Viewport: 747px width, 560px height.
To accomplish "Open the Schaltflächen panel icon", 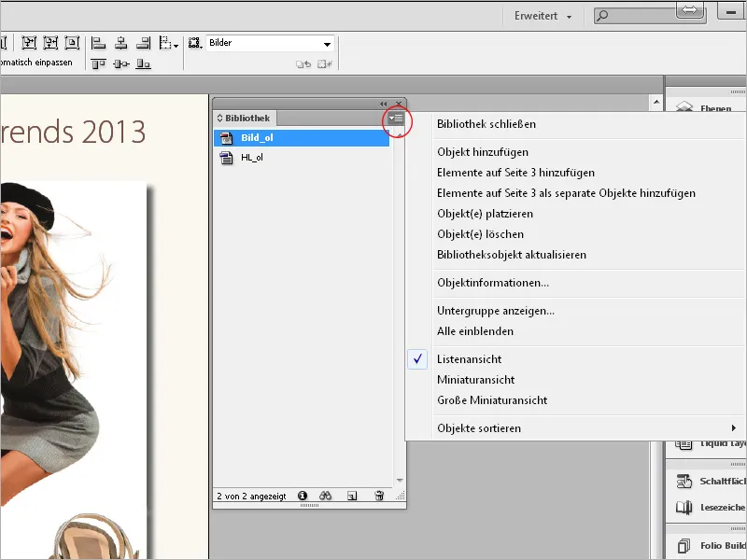I will coord(684,481).
